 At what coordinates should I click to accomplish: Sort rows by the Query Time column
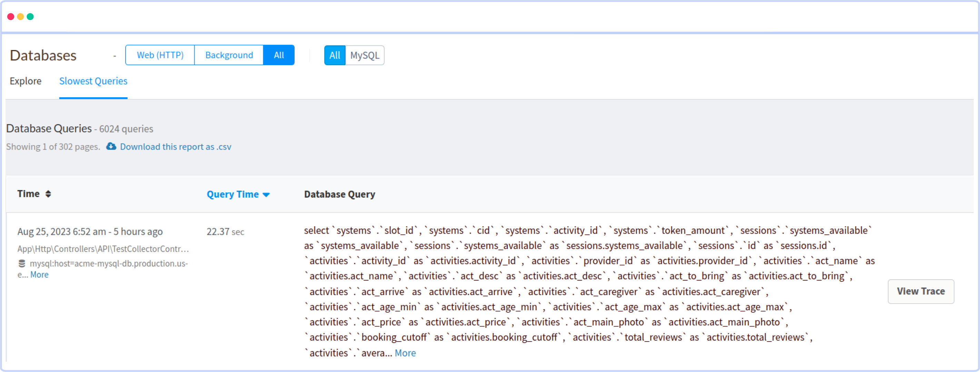click(x=232, y=194)
